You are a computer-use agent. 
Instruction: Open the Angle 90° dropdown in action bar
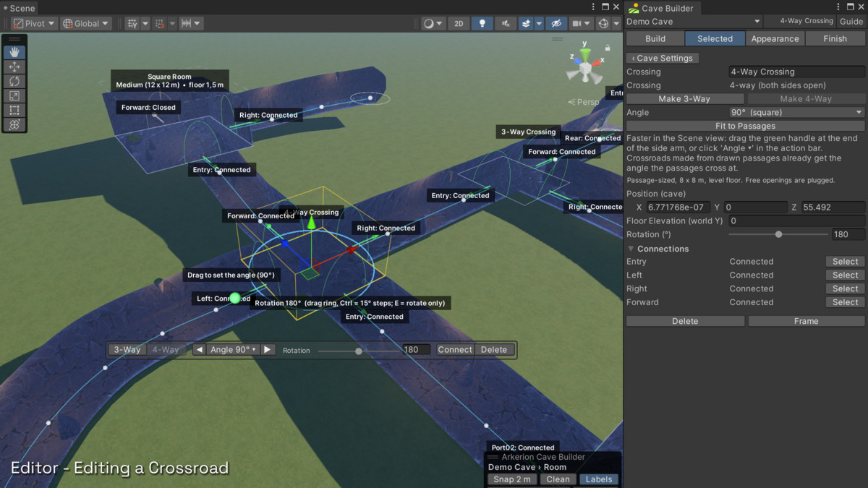tap(232, 349)
